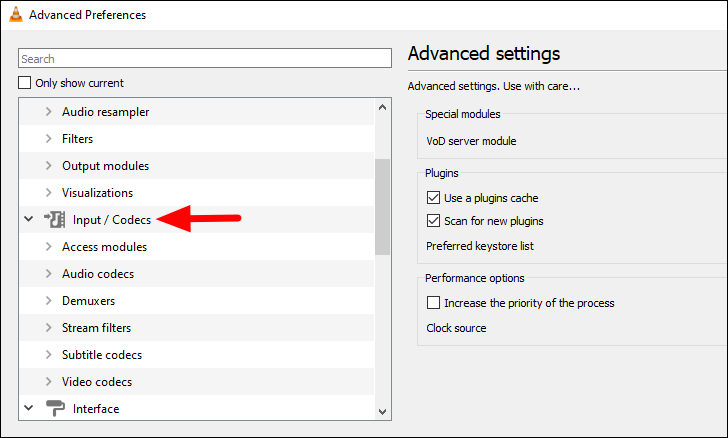
Task: Expand the Video codecs node
Action: [49, 381]
